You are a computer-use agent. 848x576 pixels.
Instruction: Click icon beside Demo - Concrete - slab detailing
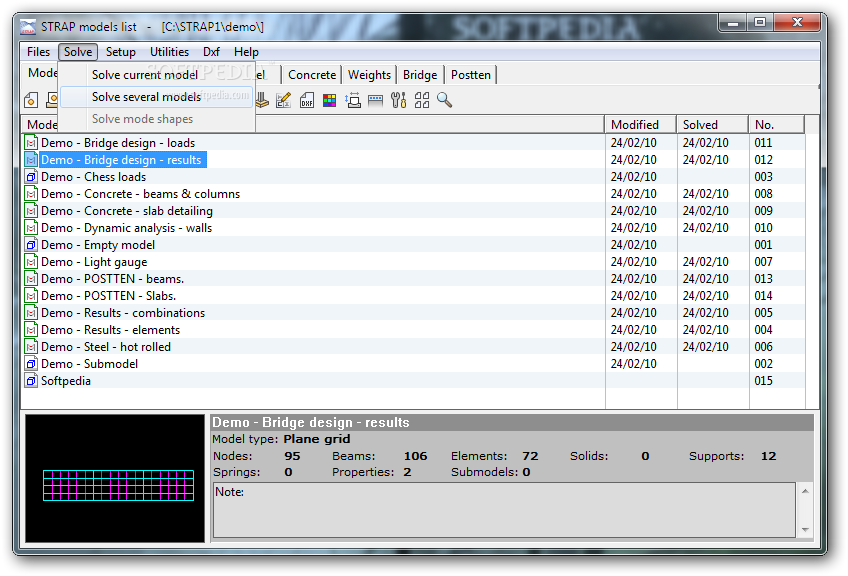(x=31, y=211)
